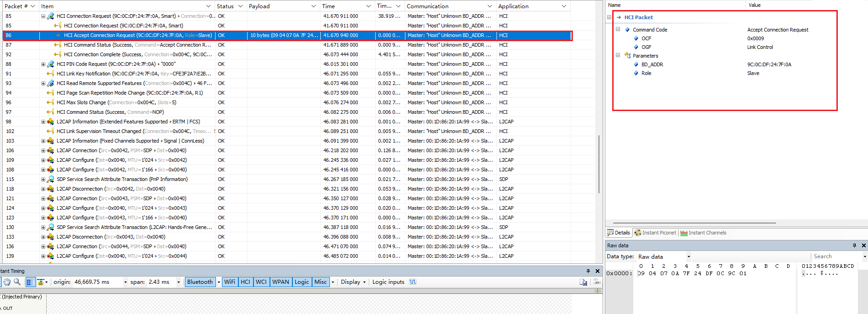The width and height of the screenshot is (868, 314).
Task: Toggle the WCI timing filter
Action: 261,282
